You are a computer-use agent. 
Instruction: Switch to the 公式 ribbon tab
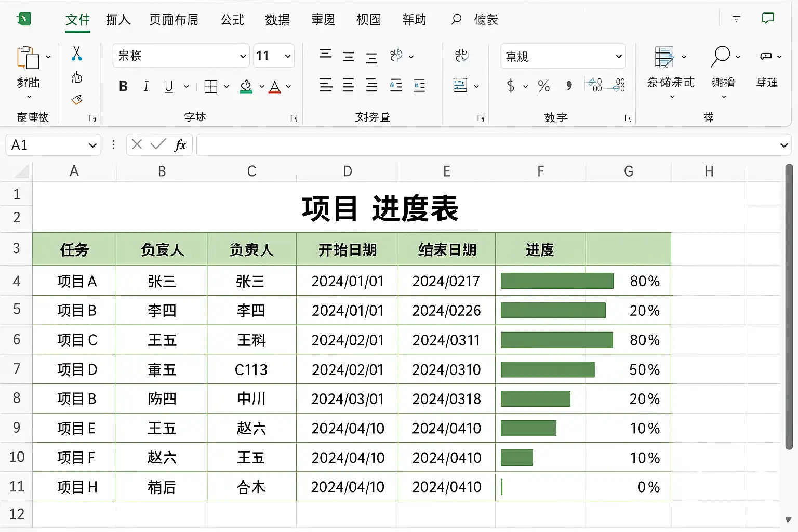(x=232, y=20)
